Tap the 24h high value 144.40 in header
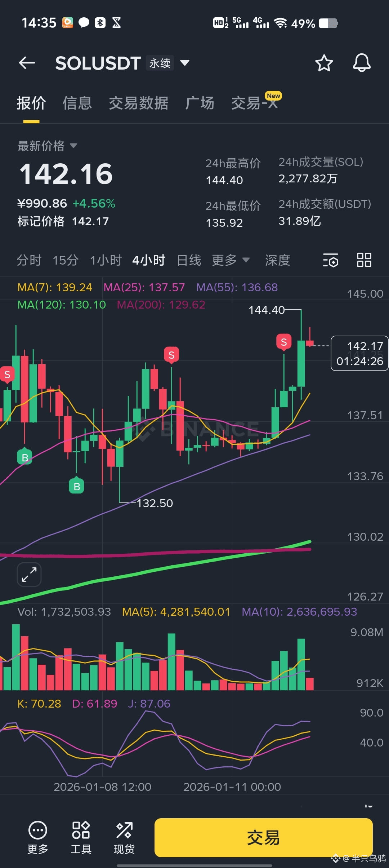The width and height of the screenshot is (389, 868). click(224, 180)
